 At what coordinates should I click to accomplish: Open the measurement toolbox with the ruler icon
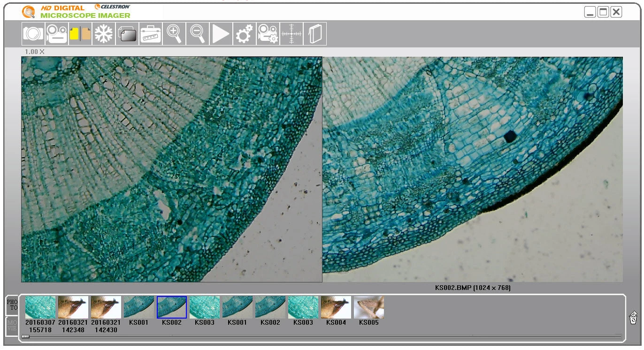click(x=151, y=33)
